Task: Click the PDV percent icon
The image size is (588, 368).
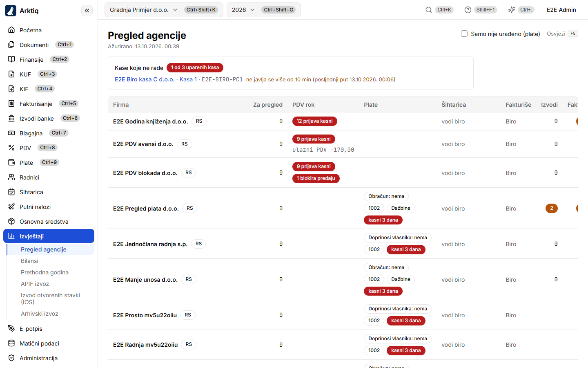Action: pos(11,148)
